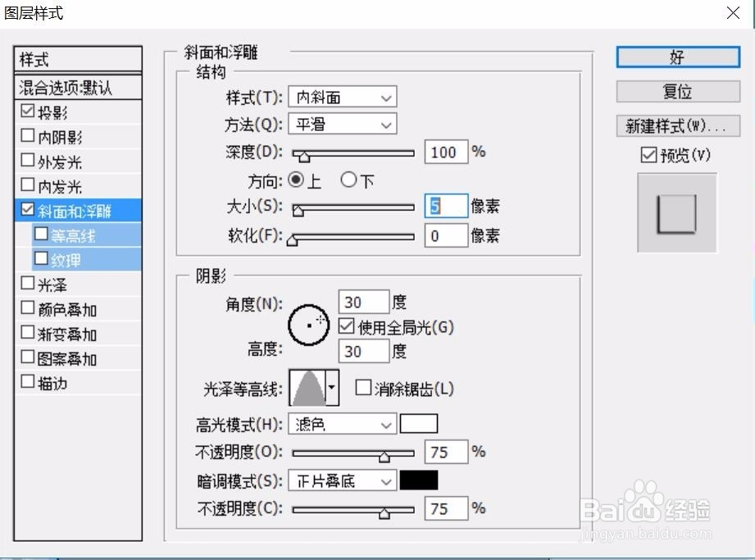Click shadow 不透明度(C) slider handle
Screen dimensions: 755x560
click(x=384, y=512)
